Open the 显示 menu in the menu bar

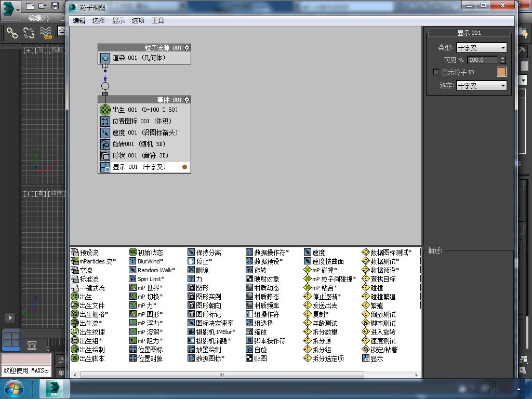pos(118,21)
